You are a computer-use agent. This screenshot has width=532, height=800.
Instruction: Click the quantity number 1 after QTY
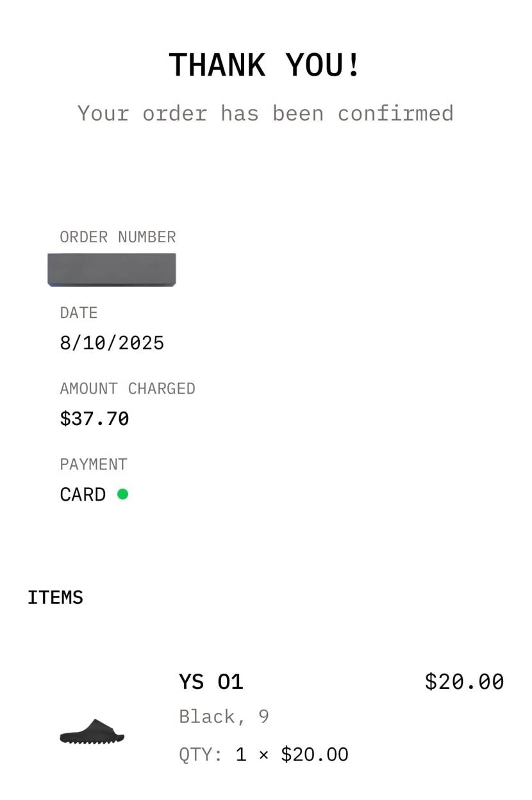[241, 754]
